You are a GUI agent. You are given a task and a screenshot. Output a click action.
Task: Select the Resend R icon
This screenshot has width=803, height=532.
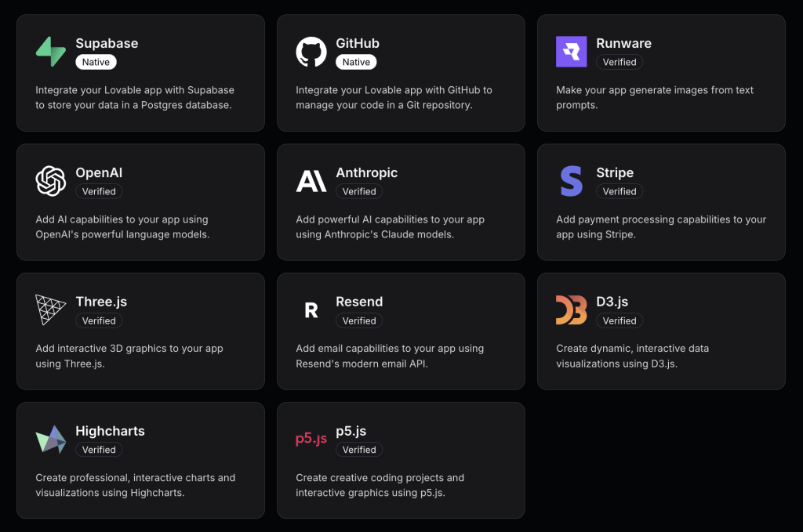pyautogui.click(x=311, y=309)
